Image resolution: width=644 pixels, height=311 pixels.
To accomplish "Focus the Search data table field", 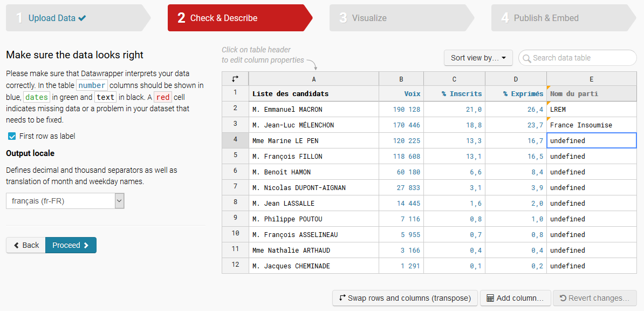I will click(578, 58).
